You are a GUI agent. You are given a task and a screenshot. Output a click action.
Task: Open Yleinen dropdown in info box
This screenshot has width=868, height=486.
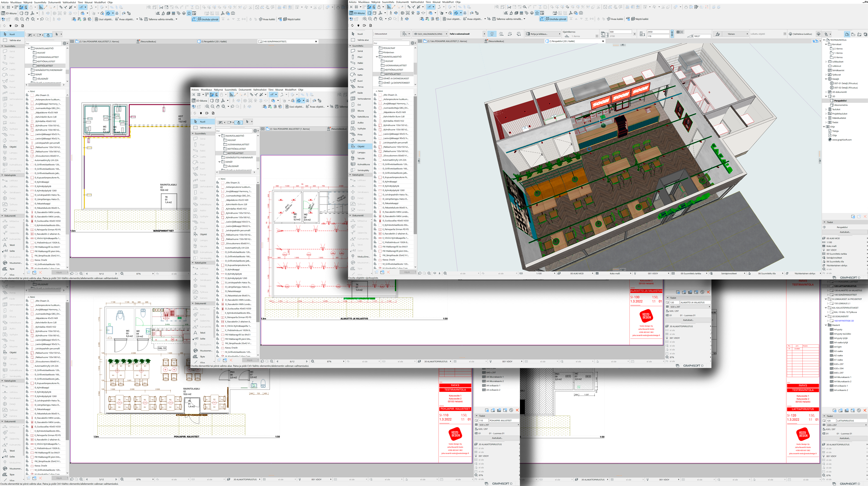click(x=736, y=34)
